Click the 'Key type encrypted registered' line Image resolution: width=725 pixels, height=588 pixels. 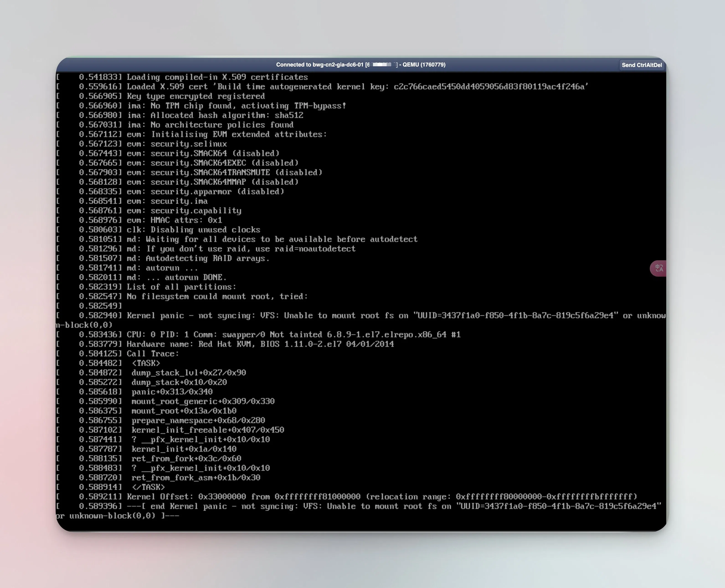tap(195, 96)
